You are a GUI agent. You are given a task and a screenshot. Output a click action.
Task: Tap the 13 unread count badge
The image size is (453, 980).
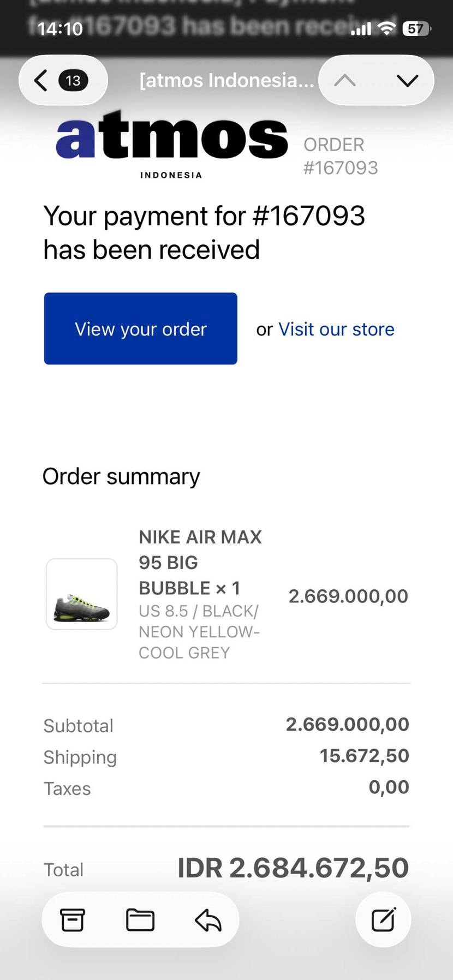(x=73, y=81)
